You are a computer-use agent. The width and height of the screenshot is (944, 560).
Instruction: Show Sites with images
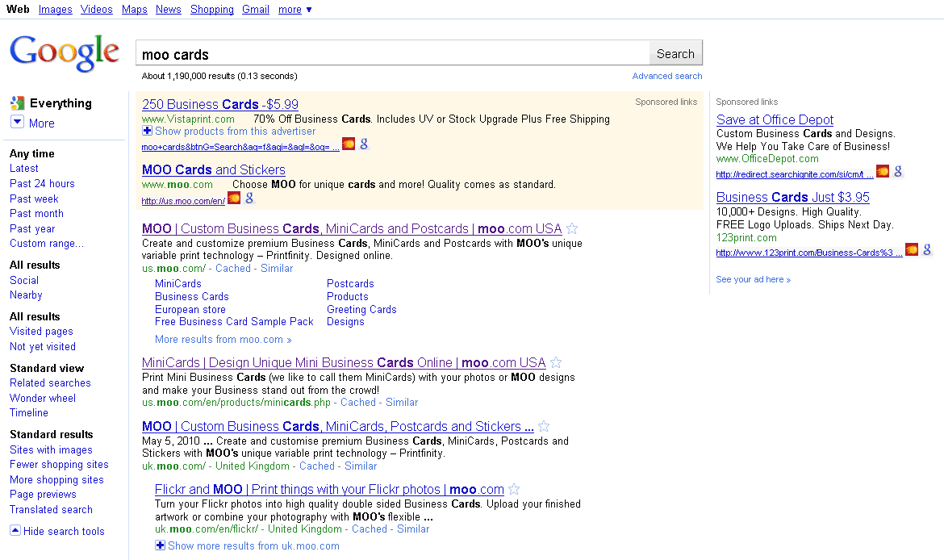51,449
